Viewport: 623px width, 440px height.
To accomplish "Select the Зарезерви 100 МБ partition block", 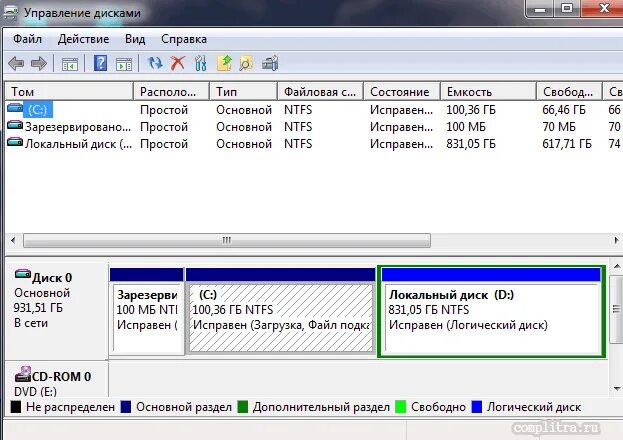I will coord(147,311).
